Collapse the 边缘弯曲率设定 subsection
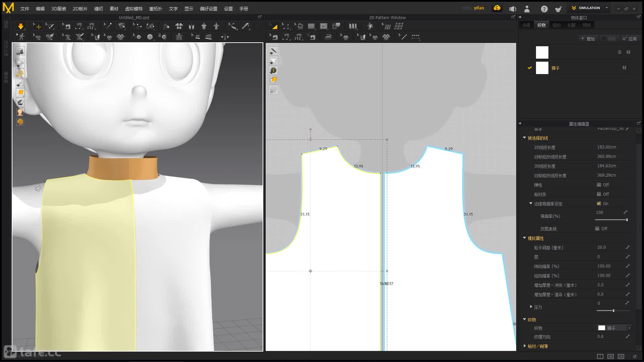This screenshot has height=362, width=644. [x=531, y=203]
